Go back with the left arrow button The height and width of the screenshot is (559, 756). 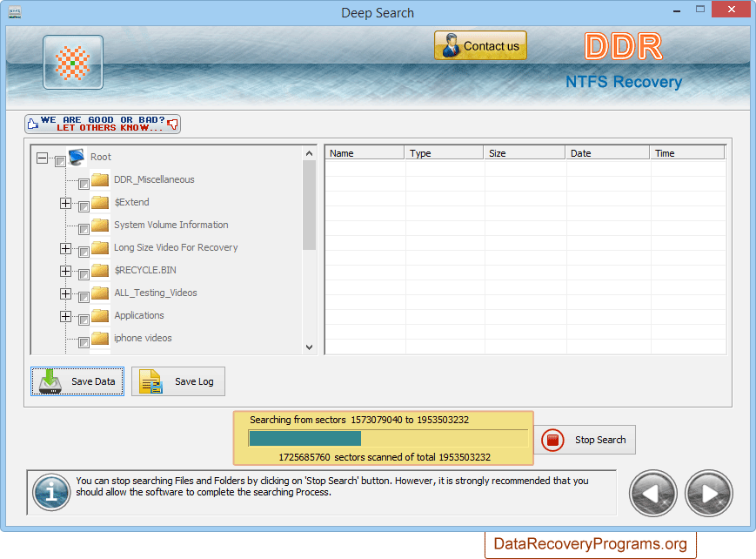(653, 494)
